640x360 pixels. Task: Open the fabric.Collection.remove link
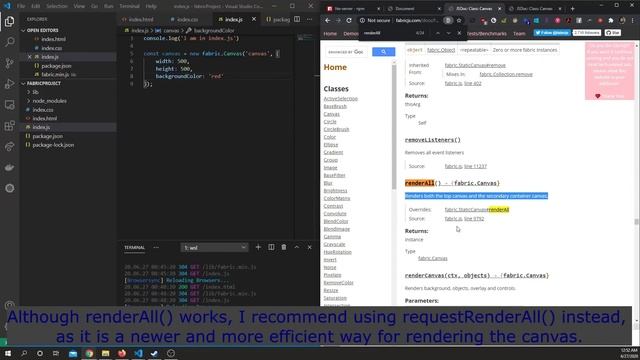pyautogui.click(x=506, y=74)
